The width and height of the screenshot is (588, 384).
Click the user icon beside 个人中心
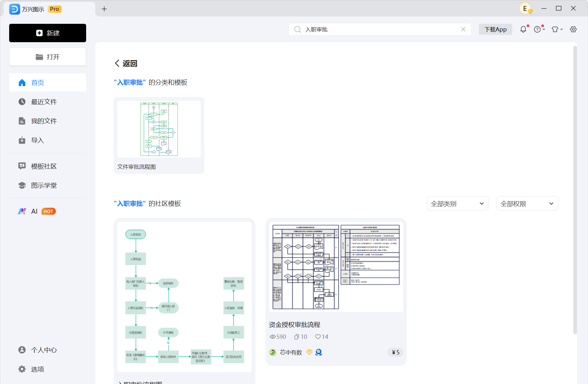click(22, 350)
